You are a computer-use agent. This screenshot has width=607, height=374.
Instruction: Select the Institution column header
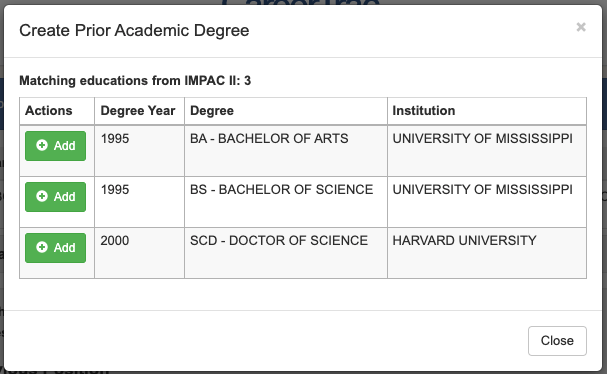(424, 111)
